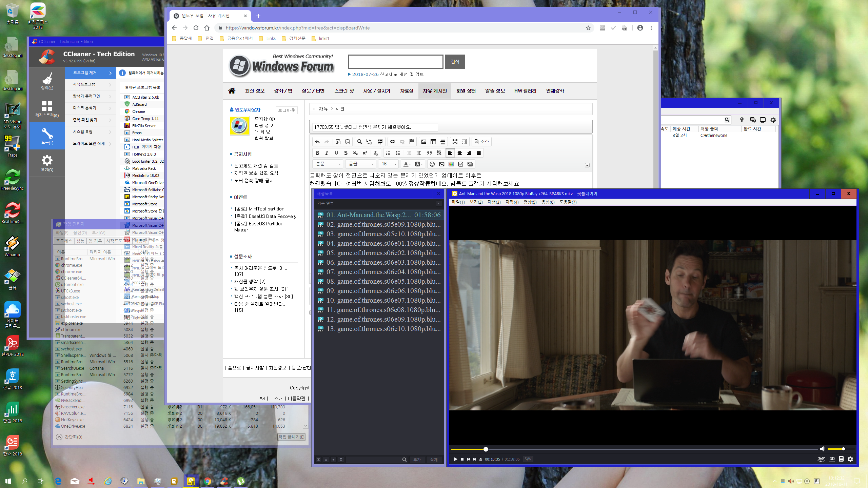Select left text alignment in editor
Screen dimensions: 868x488
point(450,153)
